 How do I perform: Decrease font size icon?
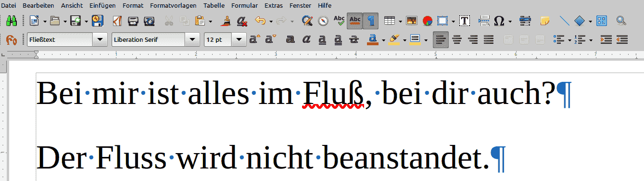pyautogui.click(x=271, y=39)
